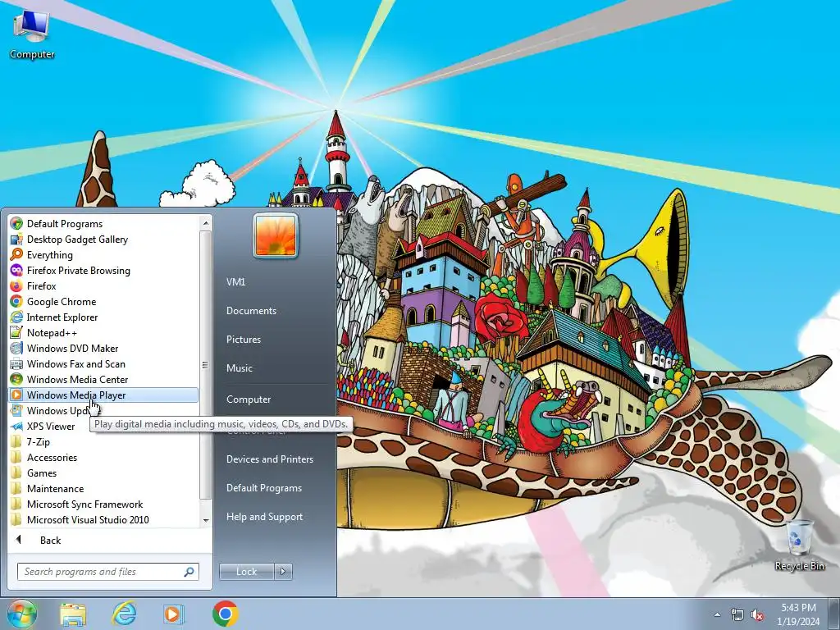
Task: Open Help and Support
Action: (265, 517)
